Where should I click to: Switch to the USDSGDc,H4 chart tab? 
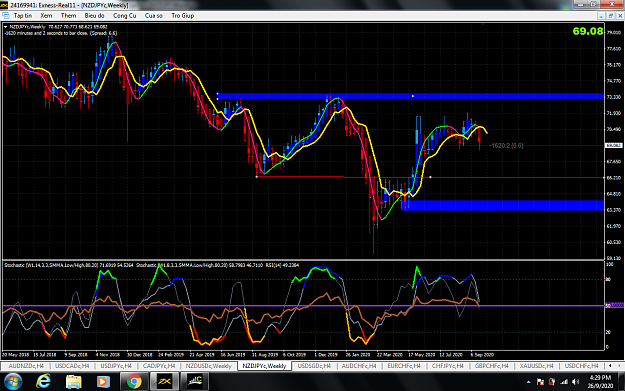314,366
